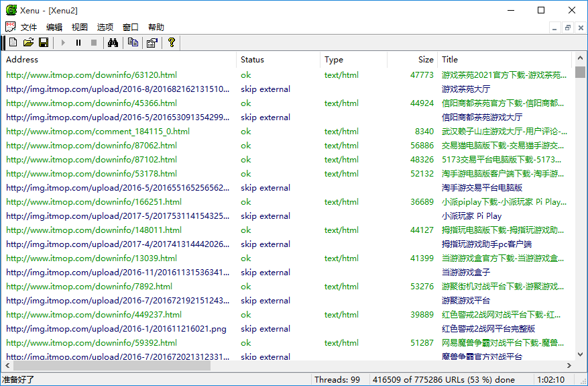
Task: Select the downinfo/148011.html address
Action: (x=94, y=230)
